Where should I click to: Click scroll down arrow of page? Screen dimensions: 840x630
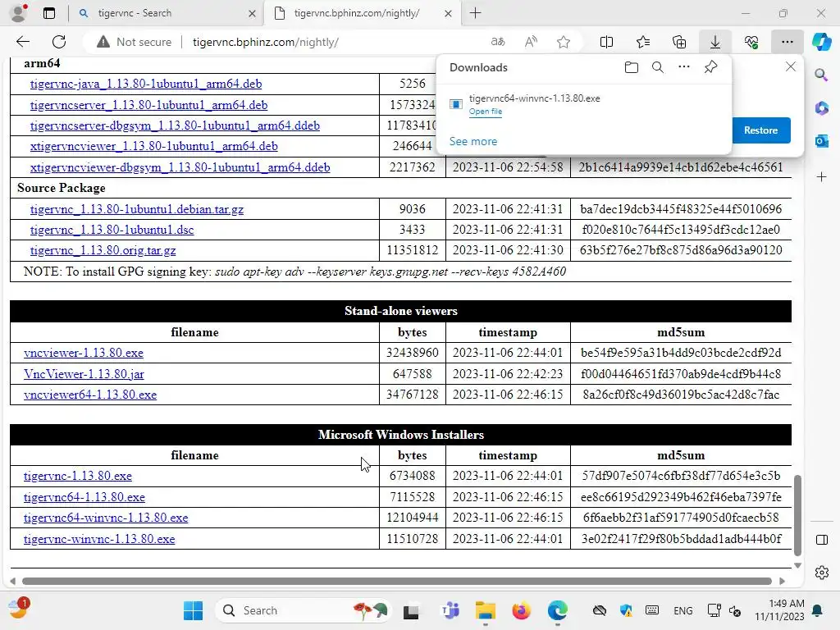[x=797, y=565]
